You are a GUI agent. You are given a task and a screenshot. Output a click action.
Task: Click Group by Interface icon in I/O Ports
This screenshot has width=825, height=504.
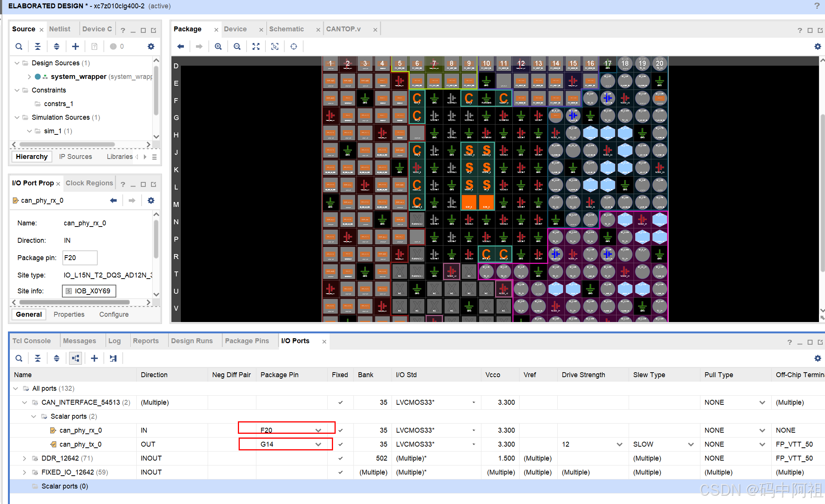[x=76, y=358]
